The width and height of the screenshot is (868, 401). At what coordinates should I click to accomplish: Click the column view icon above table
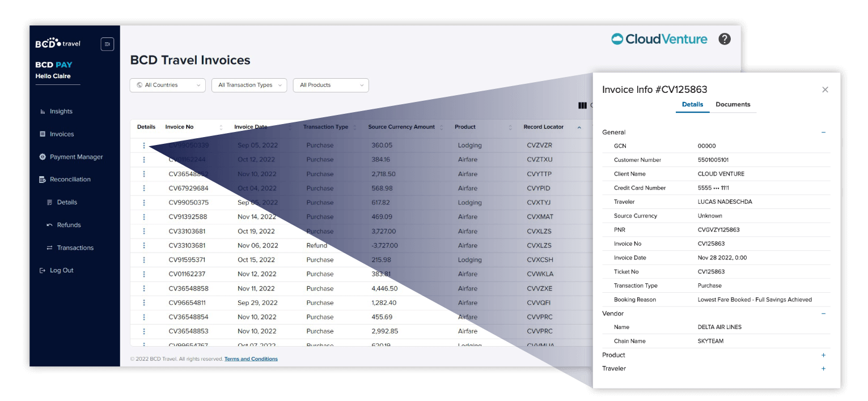[582, 105]
